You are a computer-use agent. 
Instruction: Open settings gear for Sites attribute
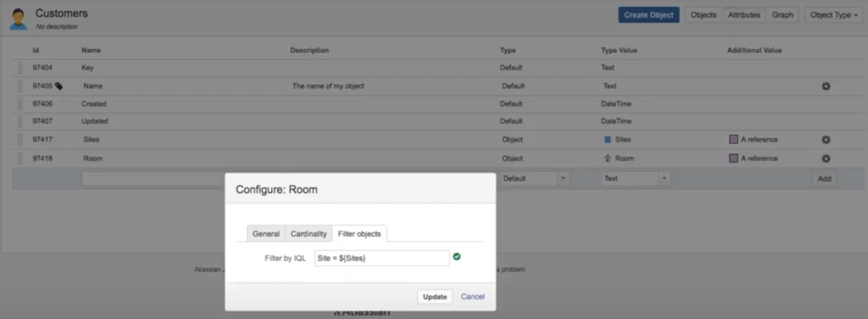click(826, 140)
